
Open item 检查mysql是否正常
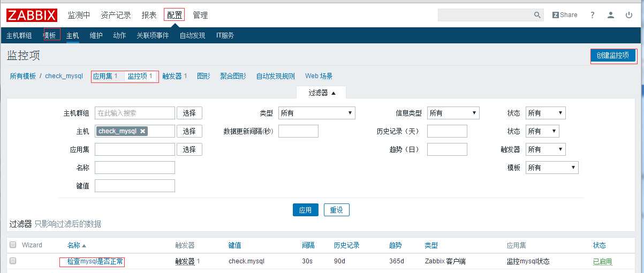(95, 262)
